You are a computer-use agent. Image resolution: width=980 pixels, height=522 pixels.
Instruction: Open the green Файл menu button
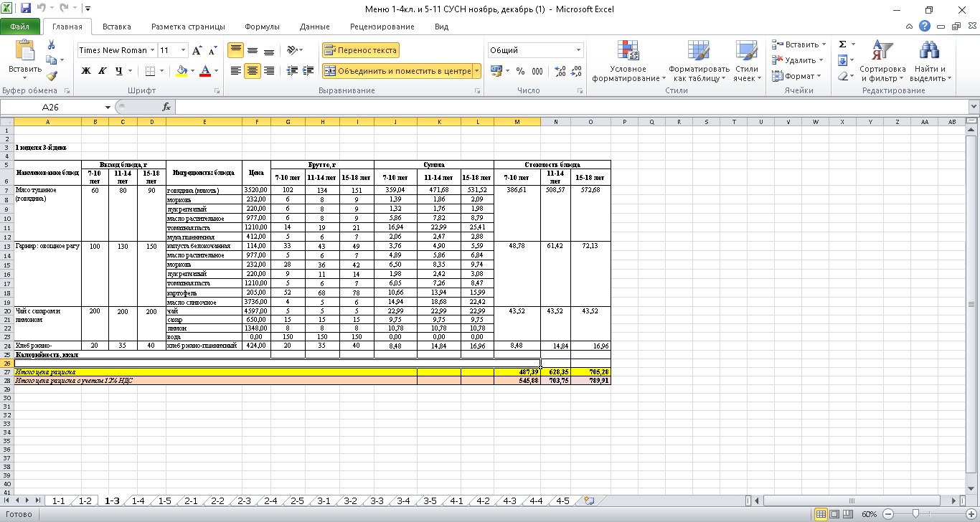point(20,27)
